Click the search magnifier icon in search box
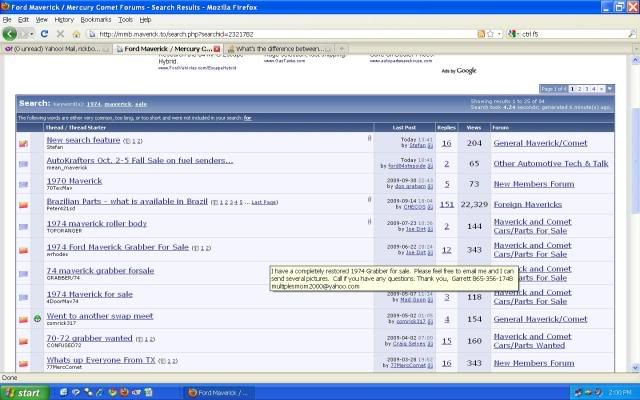The width and height of the screenshot is (640, 400). 631,34
